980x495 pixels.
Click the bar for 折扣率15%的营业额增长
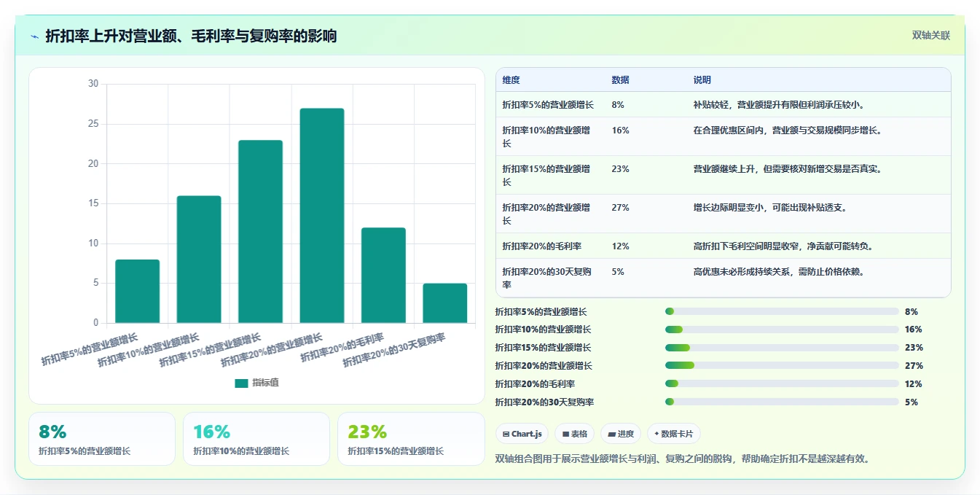click(260, 231)
